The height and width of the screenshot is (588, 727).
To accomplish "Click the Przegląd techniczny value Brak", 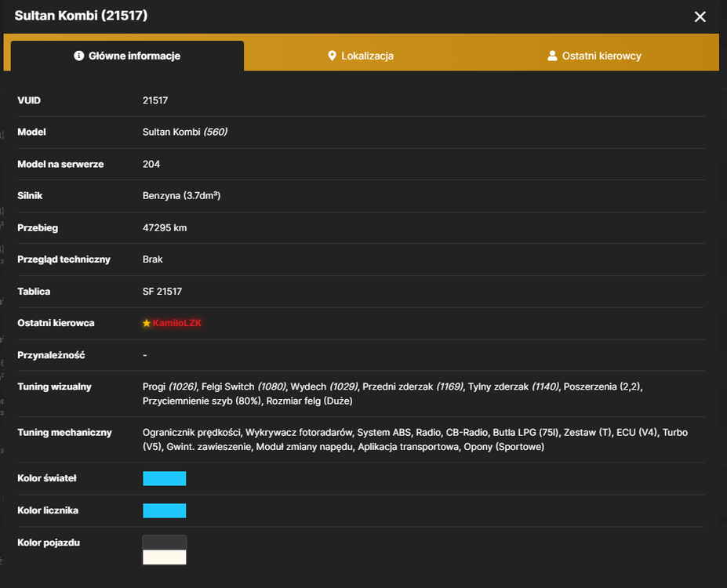I will coord(153,260).
